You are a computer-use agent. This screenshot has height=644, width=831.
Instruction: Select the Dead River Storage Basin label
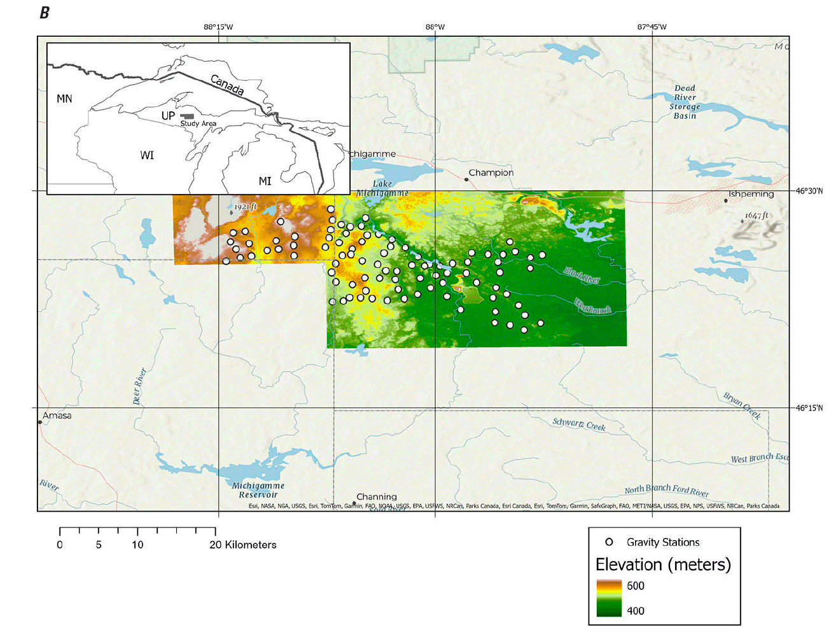point(685,102)
